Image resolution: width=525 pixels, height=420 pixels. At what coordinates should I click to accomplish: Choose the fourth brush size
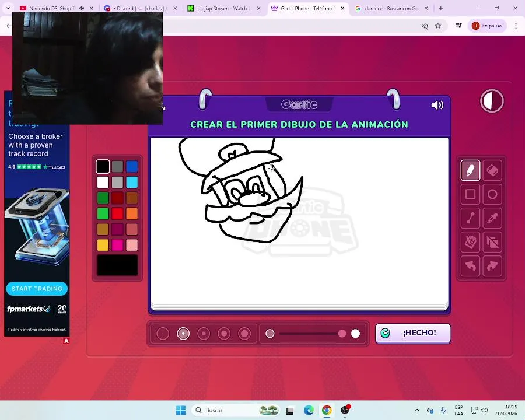coord(224,334)
